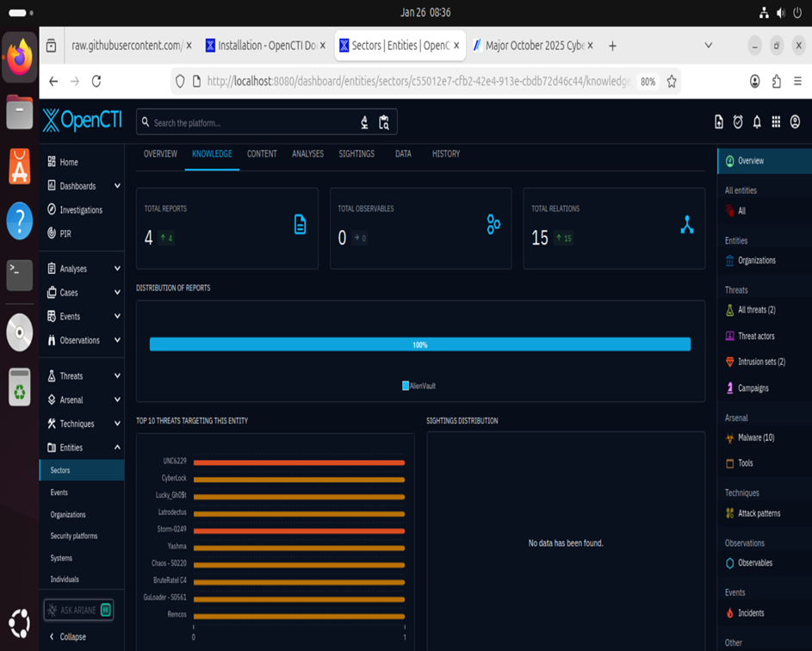Open the user profile icon in OpenCTI
Viewport: 812px width, 651px height.
(x=795, y=121)
